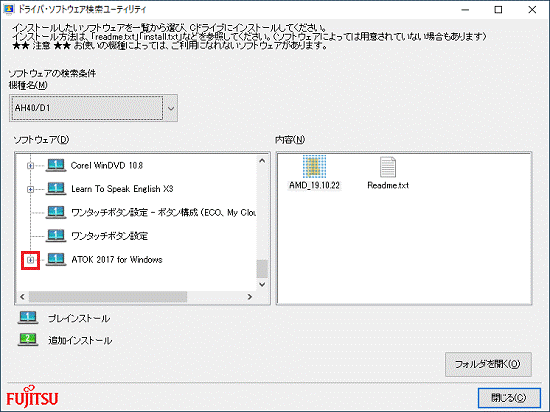Select the Corel WinDVD 10.8 laptop icon
This screenshot has height=412, width=550.
click(x=56, y=165)
